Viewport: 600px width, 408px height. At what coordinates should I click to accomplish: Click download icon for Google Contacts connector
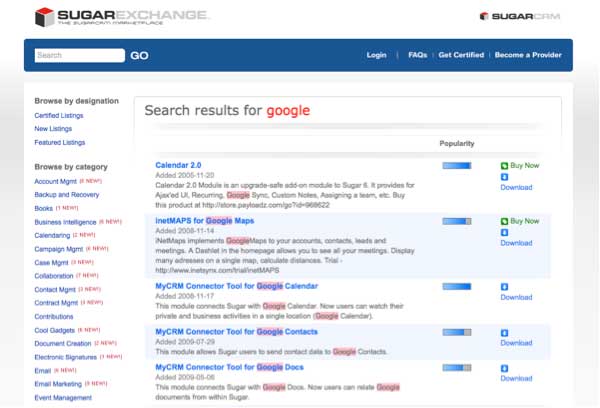(504, 333)
